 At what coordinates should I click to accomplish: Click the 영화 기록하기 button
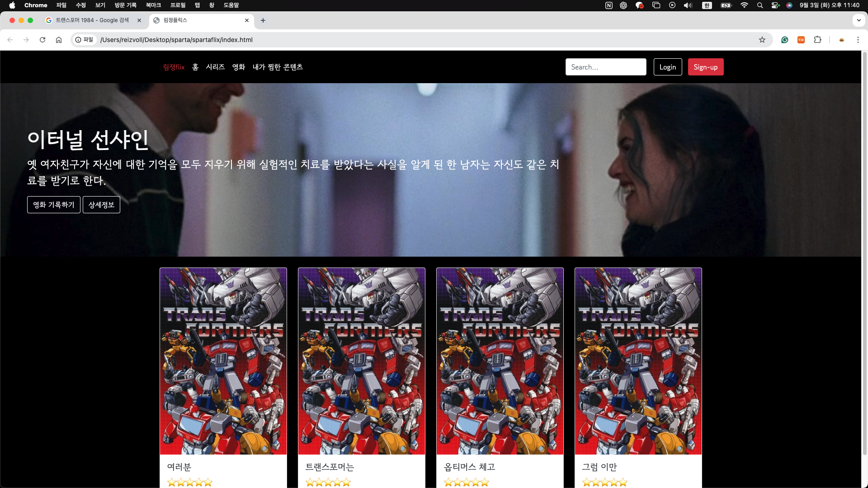pos(54,205)
